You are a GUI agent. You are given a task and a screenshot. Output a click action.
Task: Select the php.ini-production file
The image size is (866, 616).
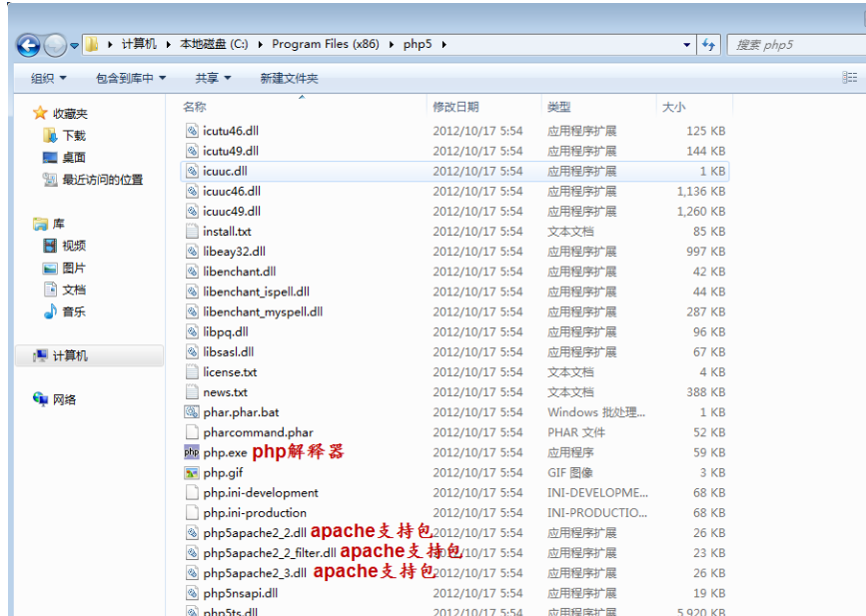[255, 512]
